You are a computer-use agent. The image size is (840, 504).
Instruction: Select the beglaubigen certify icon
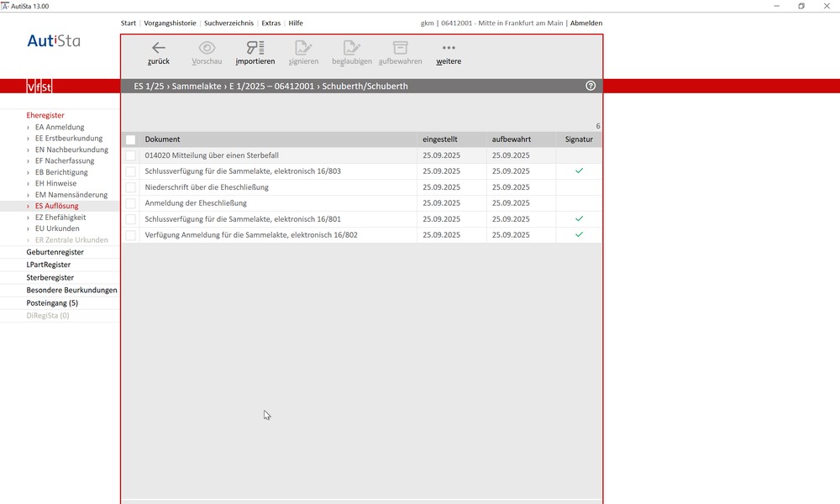click(351, 48)
